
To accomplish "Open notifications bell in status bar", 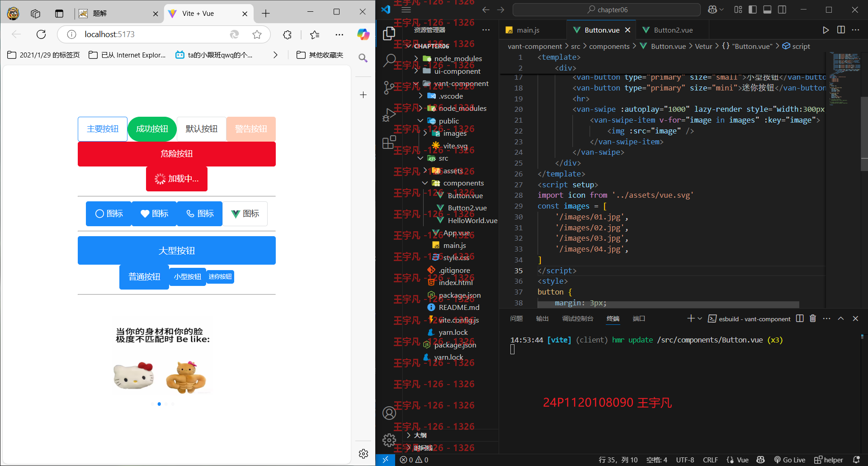I will pyautogui.click(x=856, y=460).
